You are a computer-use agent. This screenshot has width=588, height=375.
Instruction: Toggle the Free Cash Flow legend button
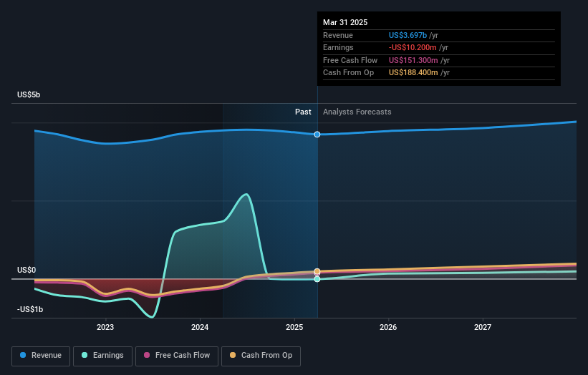177,356
